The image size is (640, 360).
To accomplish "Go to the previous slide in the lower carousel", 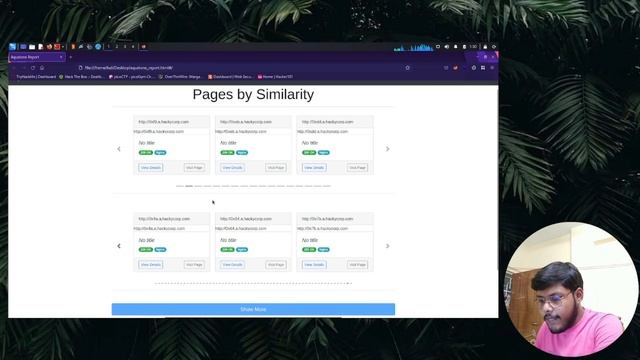I will click(119, 246).
